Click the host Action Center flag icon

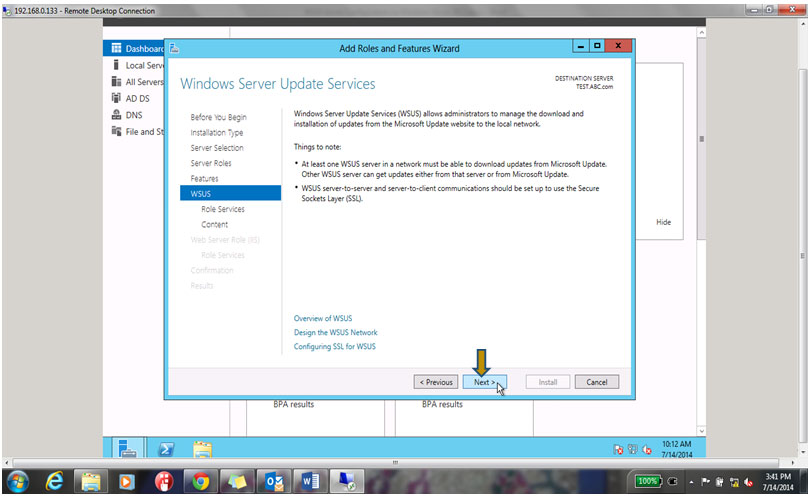pyautogui.click(x=705, y=482)
